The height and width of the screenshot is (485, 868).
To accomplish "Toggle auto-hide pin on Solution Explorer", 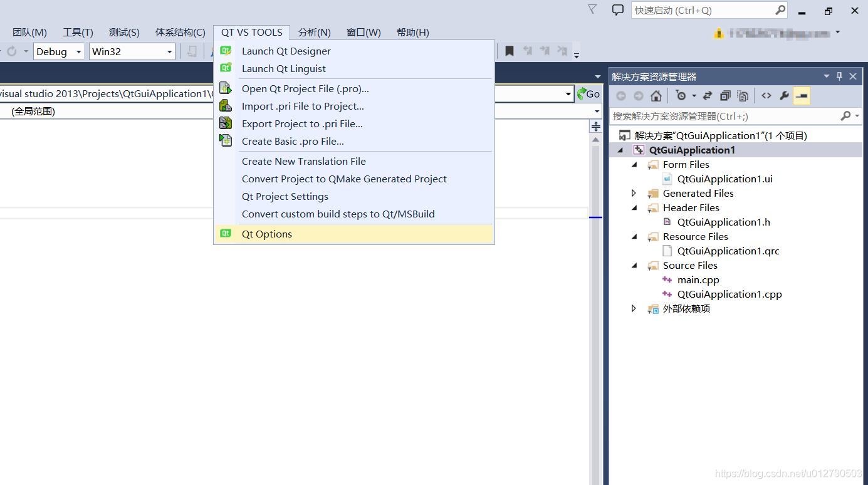I will click(x=840, y=76).
